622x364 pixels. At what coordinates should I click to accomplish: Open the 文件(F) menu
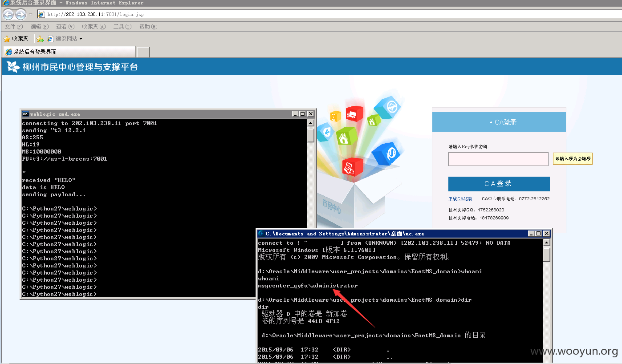13,27
